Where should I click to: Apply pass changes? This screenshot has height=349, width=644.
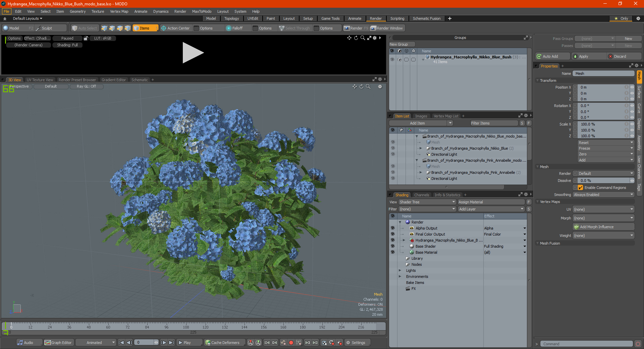pyautogui.click(x=589, y=56)
